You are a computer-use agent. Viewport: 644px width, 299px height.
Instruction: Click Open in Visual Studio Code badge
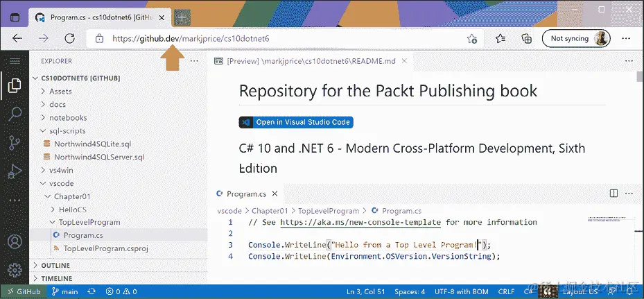coord(296,122)
